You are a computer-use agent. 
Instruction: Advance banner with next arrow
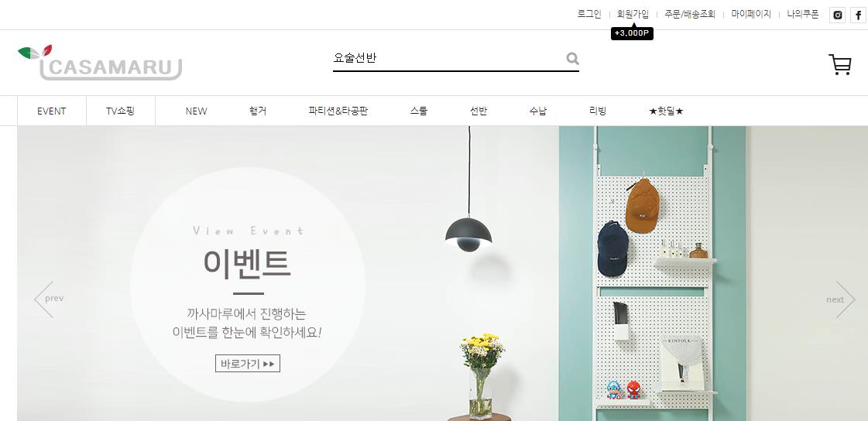click(x=840, y=299)
